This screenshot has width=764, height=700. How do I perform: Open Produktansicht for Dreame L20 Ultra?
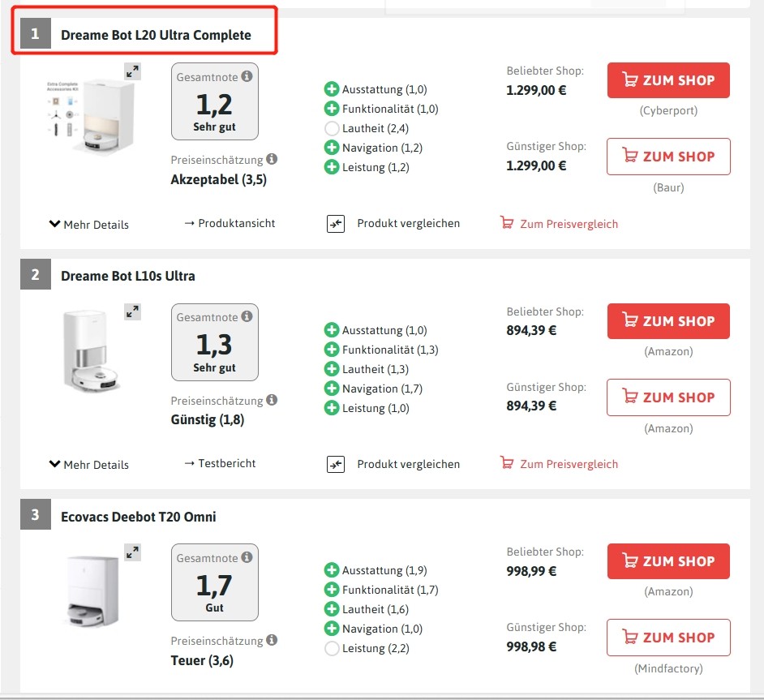point(230,223)
